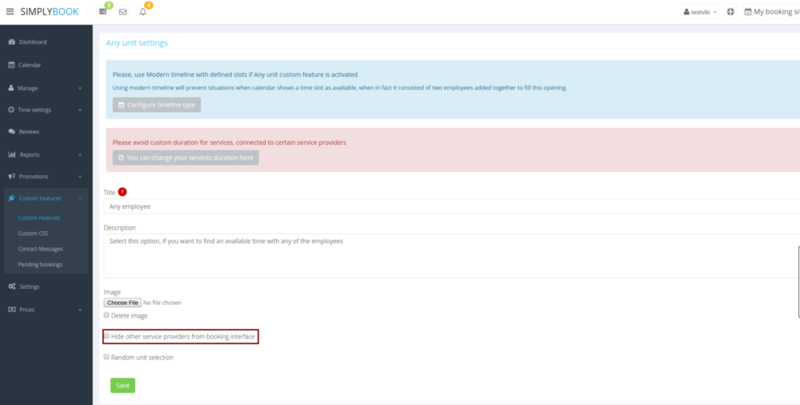The width and height of the screenshot is (800, 405).
Task: Click the green Save button
Action: (x=122, y=385)
